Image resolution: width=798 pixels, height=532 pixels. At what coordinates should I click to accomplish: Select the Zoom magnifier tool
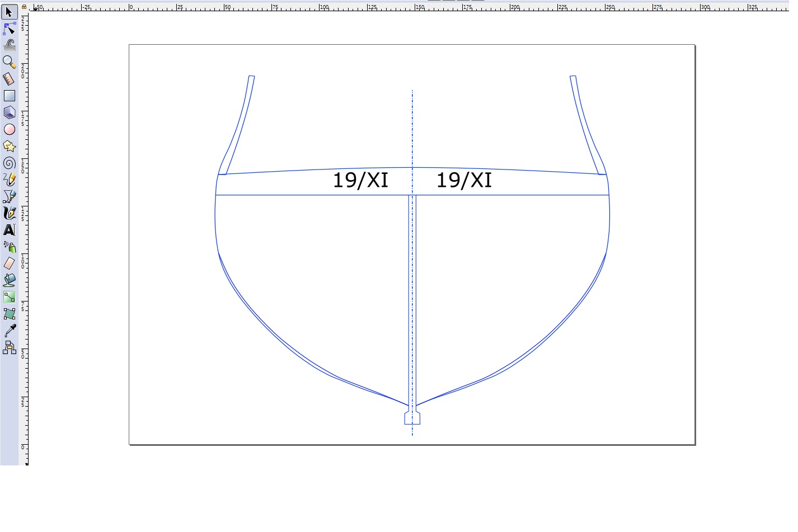(9, 62)
